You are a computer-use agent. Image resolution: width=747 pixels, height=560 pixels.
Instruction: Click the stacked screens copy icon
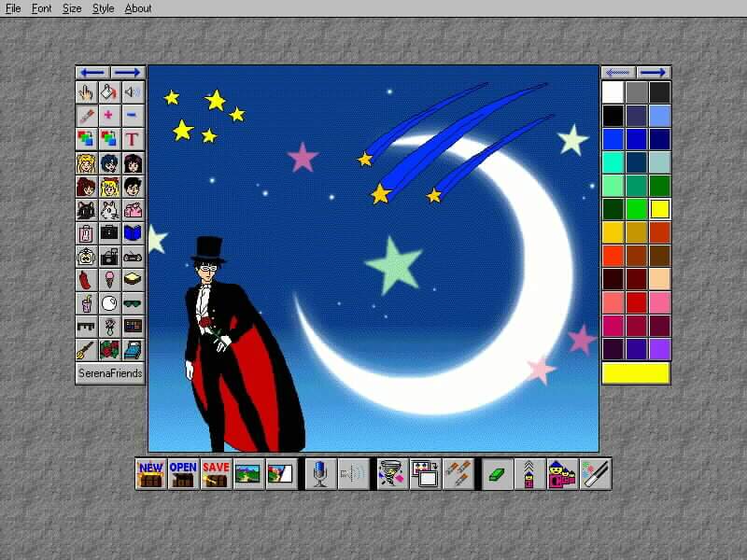pyautogui.click(x=426, y=474)
